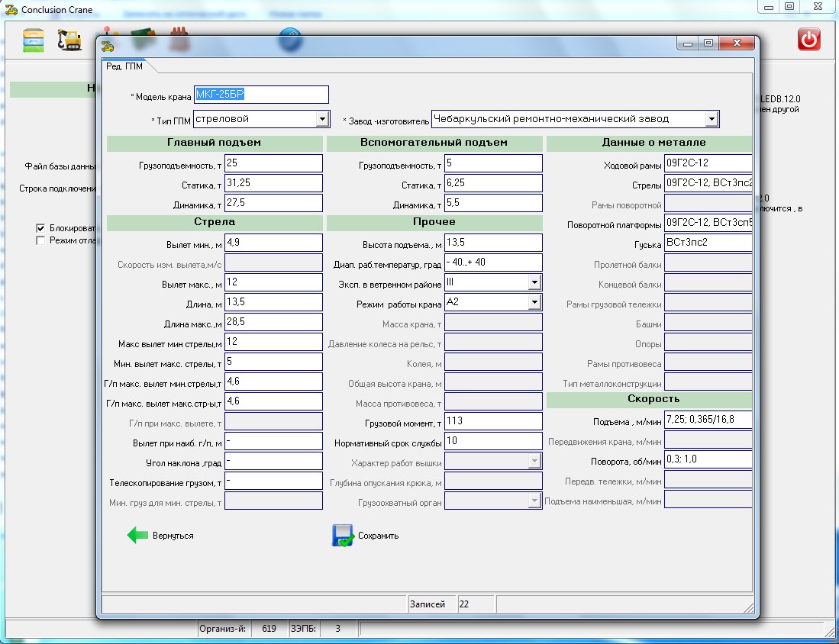Viewport: 839px width, 644px height.
Task: Click the crane icon in dialog title bar
Action: coord(108,46)
